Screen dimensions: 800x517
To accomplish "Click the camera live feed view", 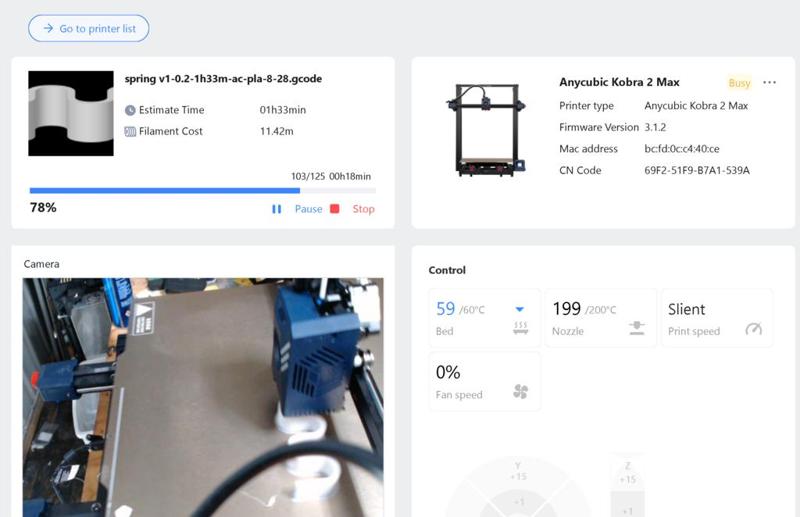I will pyautogui.click(x=203, y=397).
